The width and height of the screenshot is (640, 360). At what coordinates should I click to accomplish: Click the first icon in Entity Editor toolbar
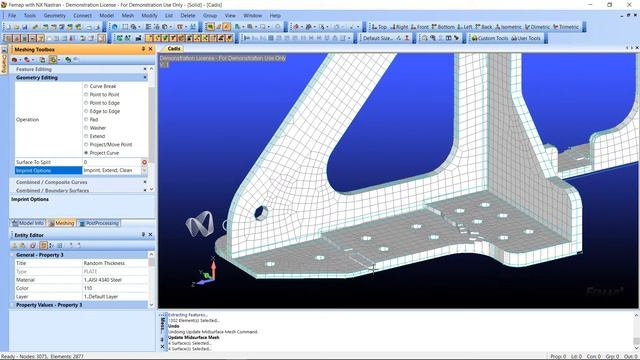pyautogui.click(x=14, y=245)
